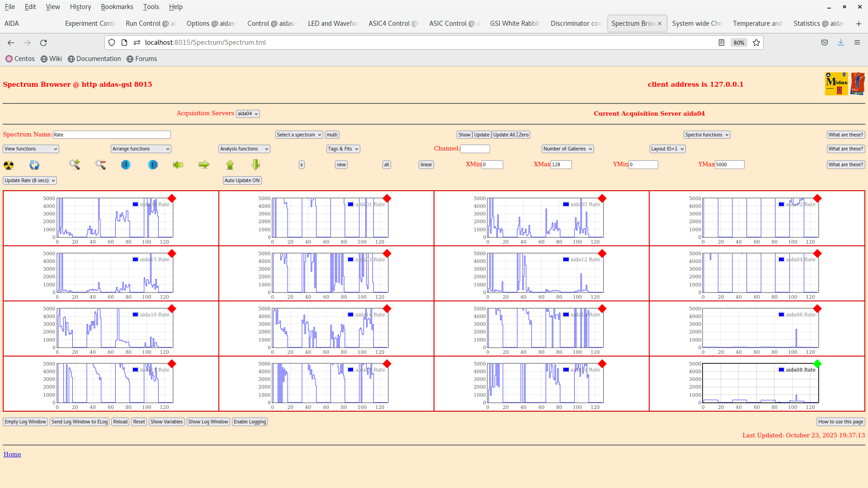
Task: Zoom in using the magnifier-plus icon
Action: click(74, 165)
